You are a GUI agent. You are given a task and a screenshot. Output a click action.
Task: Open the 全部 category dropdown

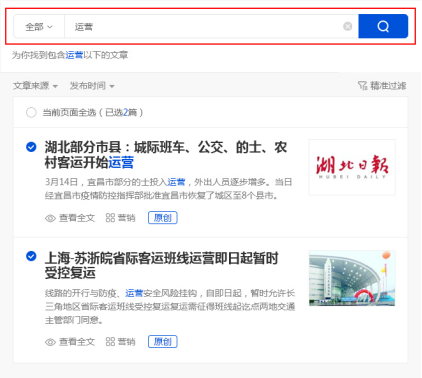tap(39, 27)
